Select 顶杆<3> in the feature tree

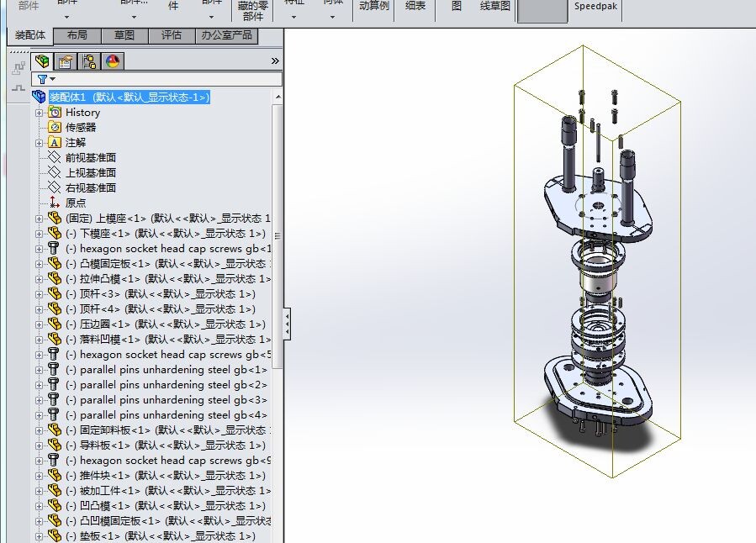161,294
